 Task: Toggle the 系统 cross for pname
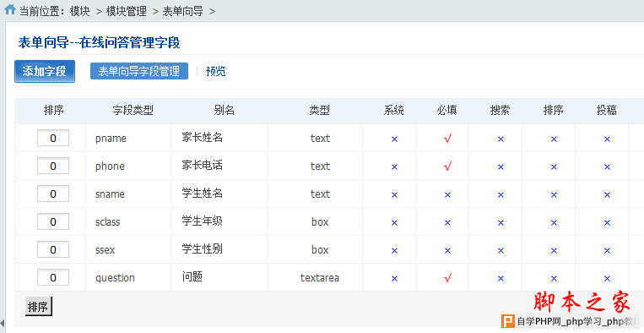coord(394,139)
